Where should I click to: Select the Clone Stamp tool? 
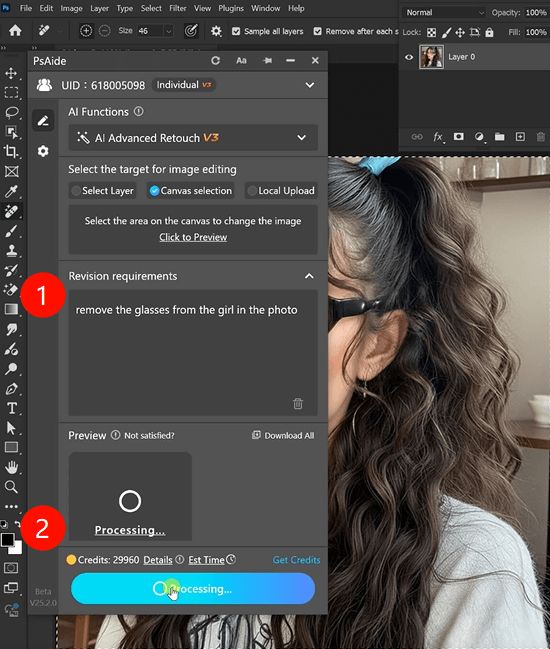coord(11,250)
